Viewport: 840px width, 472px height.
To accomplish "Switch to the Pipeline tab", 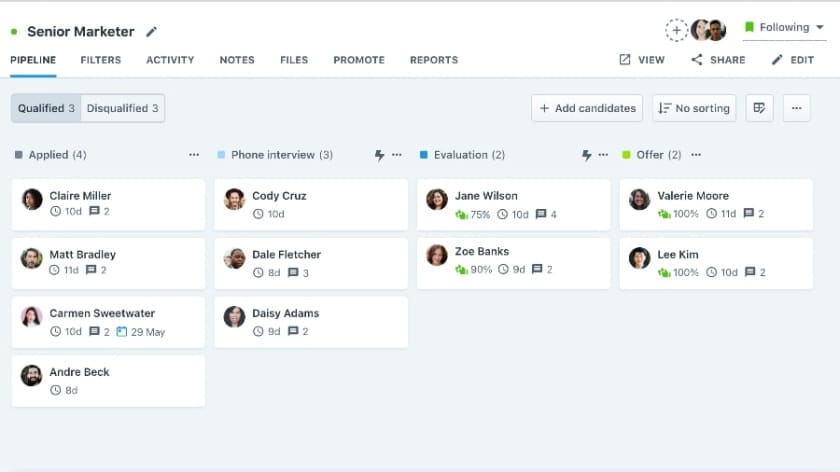I will pos(33,60).
